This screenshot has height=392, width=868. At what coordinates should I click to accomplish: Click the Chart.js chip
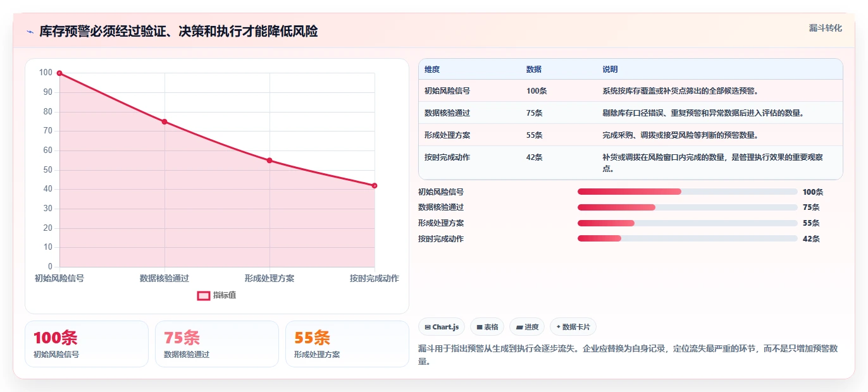coord(442,327)
